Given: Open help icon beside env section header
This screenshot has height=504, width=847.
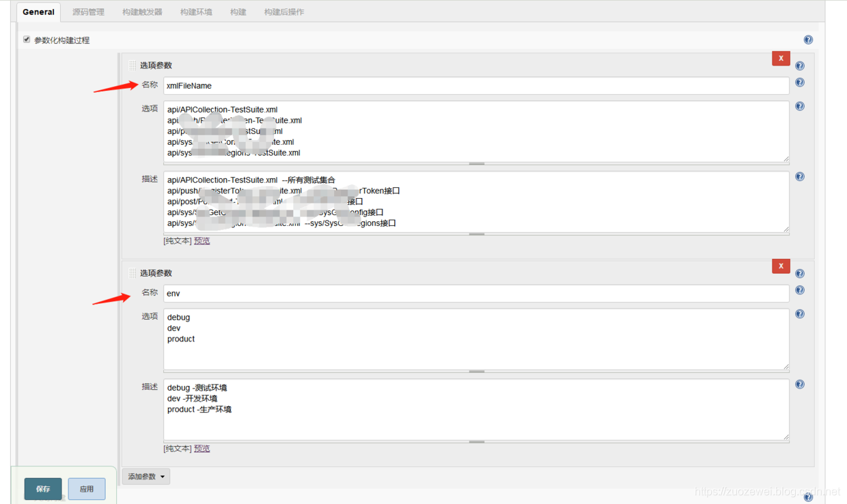Looking at the screenshot, I should click(800, 273).
